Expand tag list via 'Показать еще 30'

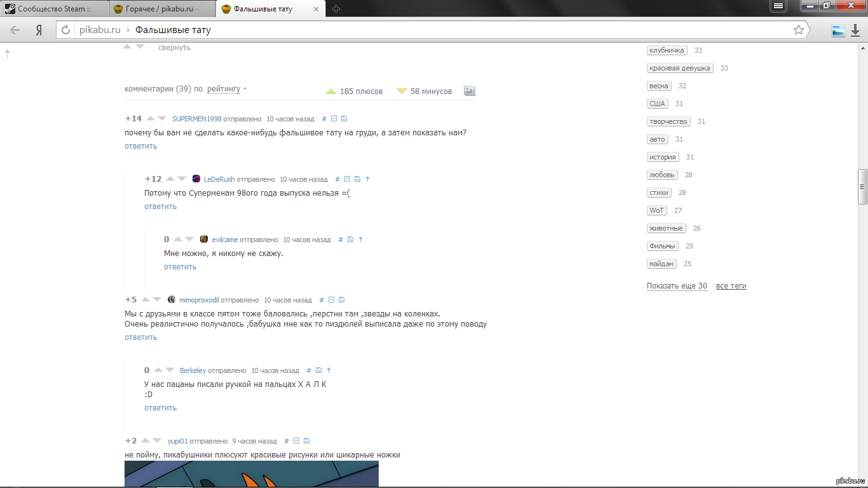tap(677, 286)
